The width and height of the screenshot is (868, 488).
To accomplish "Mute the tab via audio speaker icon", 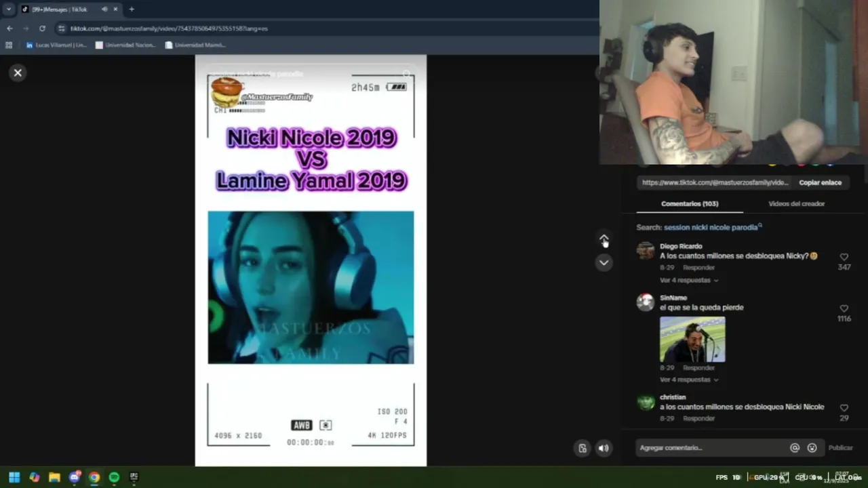I will [x=104, y=9].
